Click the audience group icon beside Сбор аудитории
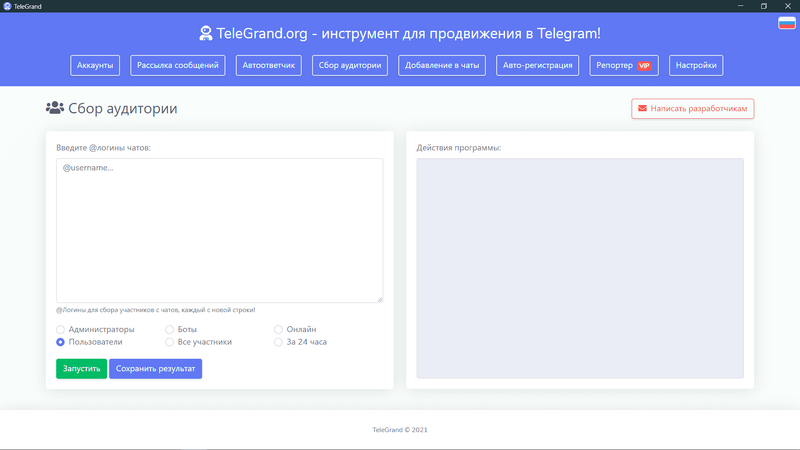This screenshot has height=450, width=800. 55,108
